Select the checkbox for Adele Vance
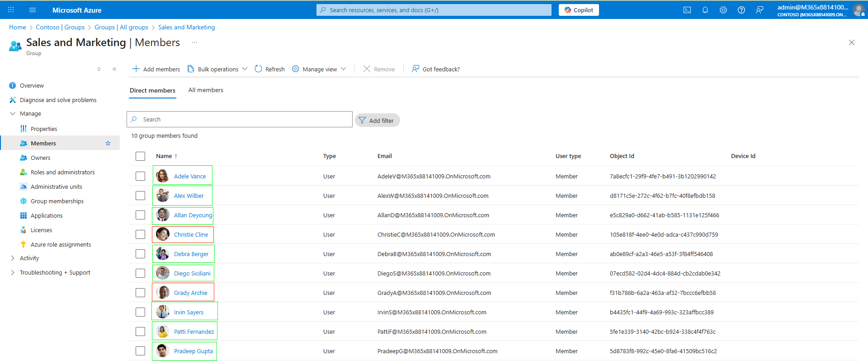 pos(140,176)
